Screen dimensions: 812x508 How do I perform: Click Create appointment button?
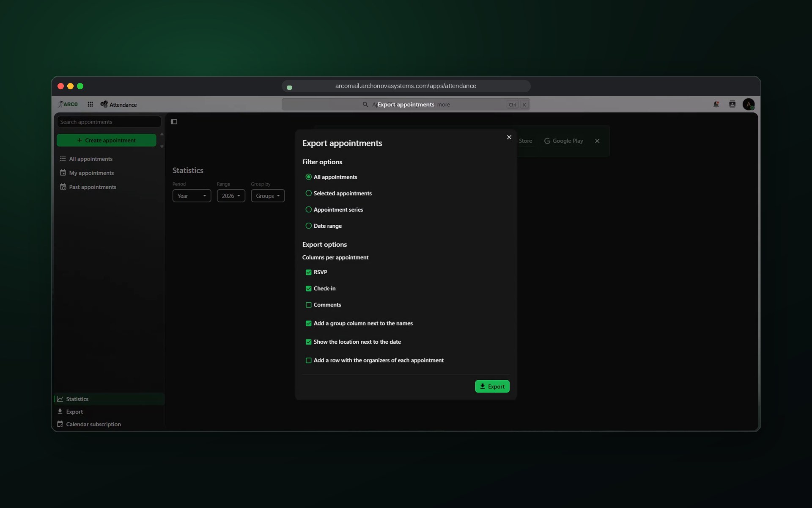106,140
